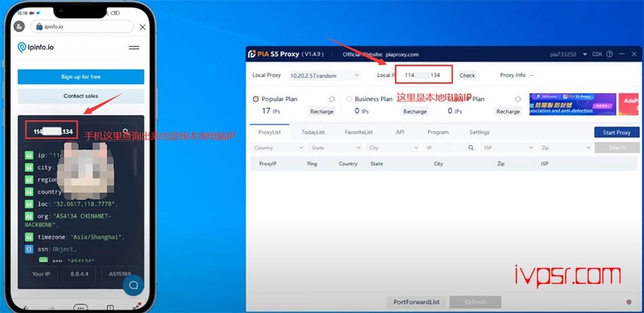Open the City filter dropdown
The image size is (644, 313).
point(393,147)
